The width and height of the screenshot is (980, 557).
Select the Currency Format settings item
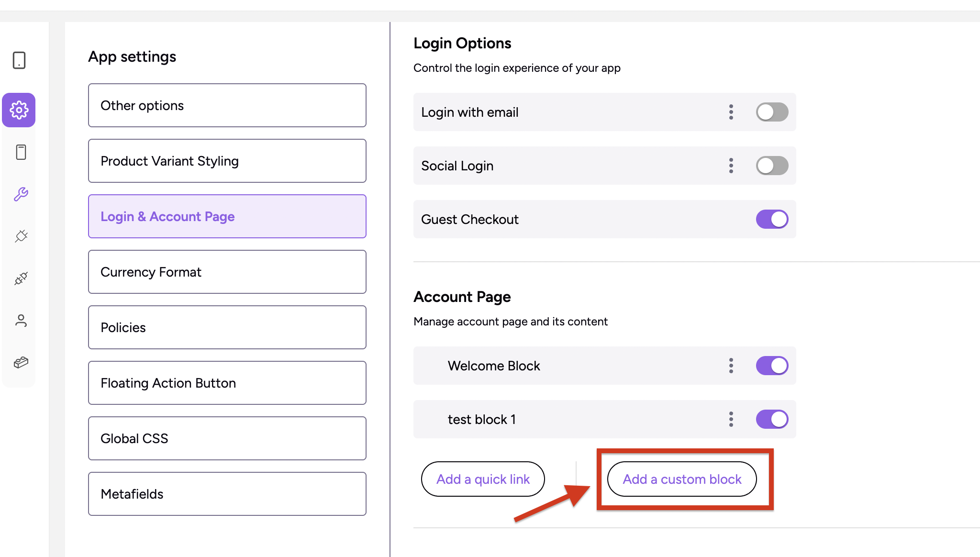click(x=227, y=272)
